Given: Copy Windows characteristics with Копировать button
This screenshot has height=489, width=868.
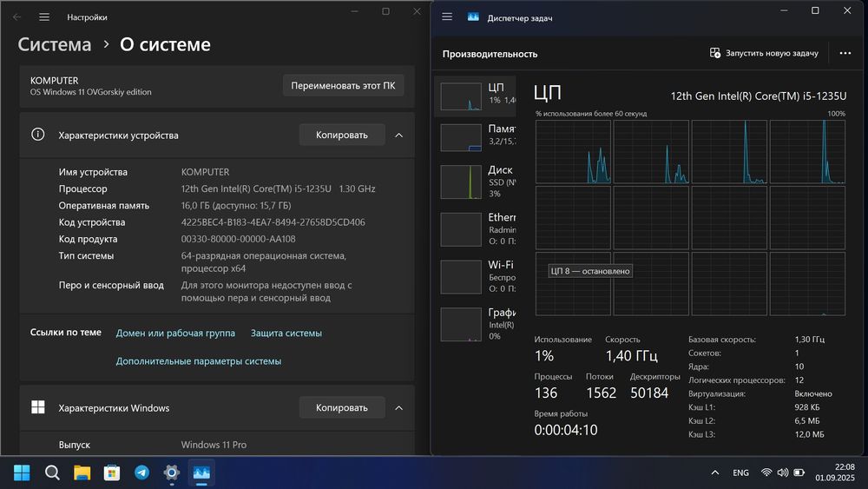Looking at the screenshot, I should click(x=341, y=407).
